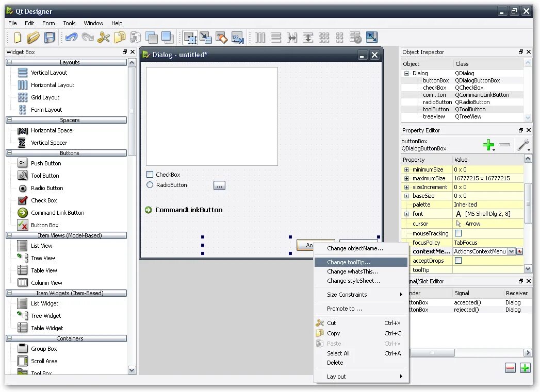The image size is (540, 392).
Task: Collapse the Layouts category in Widget Box
Action: click(x=9, y=62)
